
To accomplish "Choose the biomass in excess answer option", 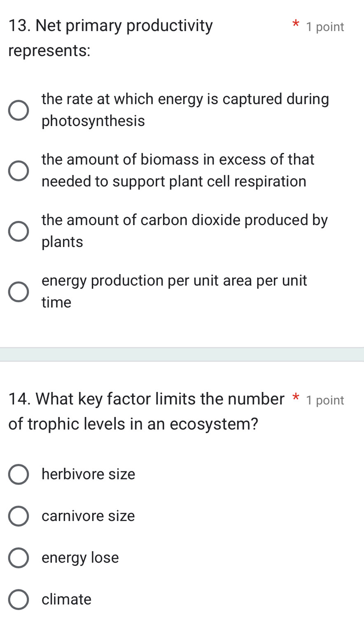I will tap(18, 170).
